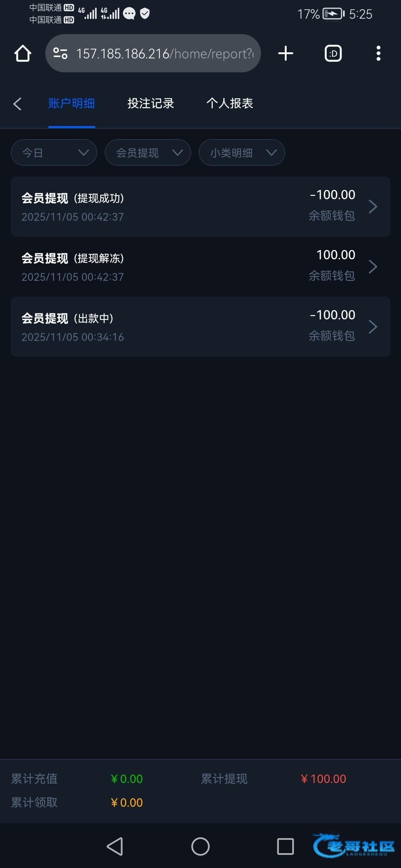Go back using the page back arrow

[x=17, y=103]
